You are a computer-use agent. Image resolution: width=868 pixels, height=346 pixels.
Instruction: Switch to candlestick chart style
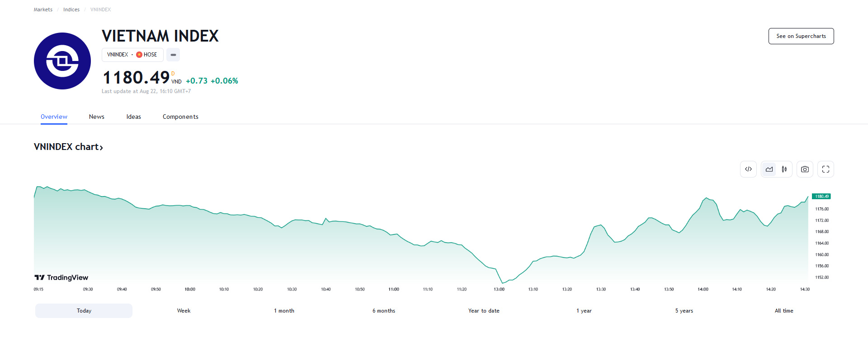(784, 169)
